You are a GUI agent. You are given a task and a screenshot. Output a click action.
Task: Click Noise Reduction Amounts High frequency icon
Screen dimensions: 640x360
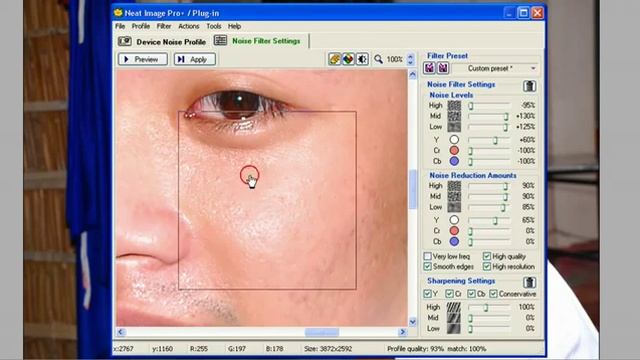[x=454, y=186]
